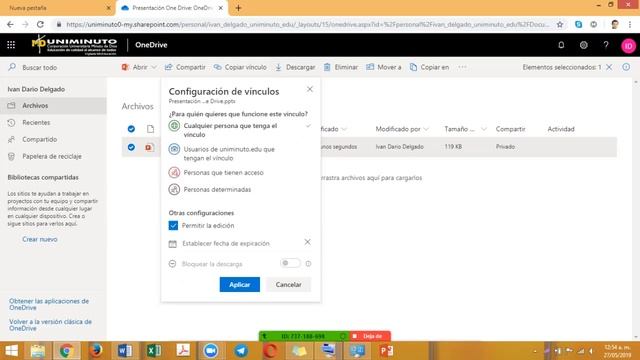
Task: Click Volver a la versión clásica link
Action: 50,325
